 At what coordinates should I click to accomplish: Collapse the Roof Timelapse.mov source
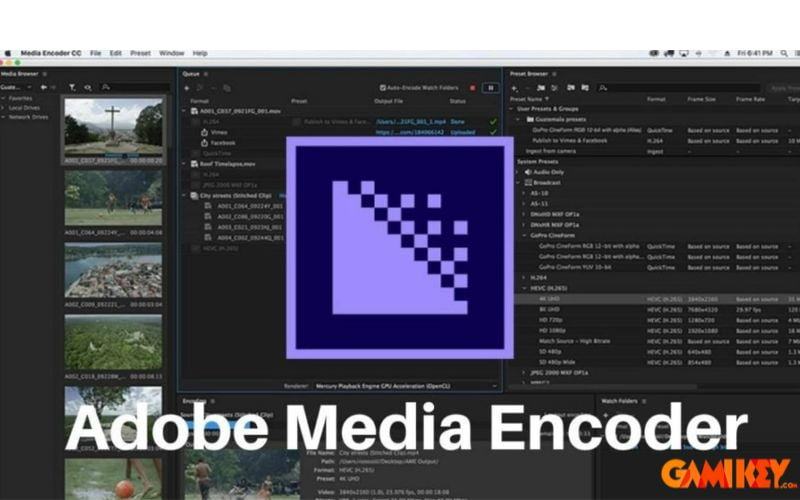(x=184, y=164)
